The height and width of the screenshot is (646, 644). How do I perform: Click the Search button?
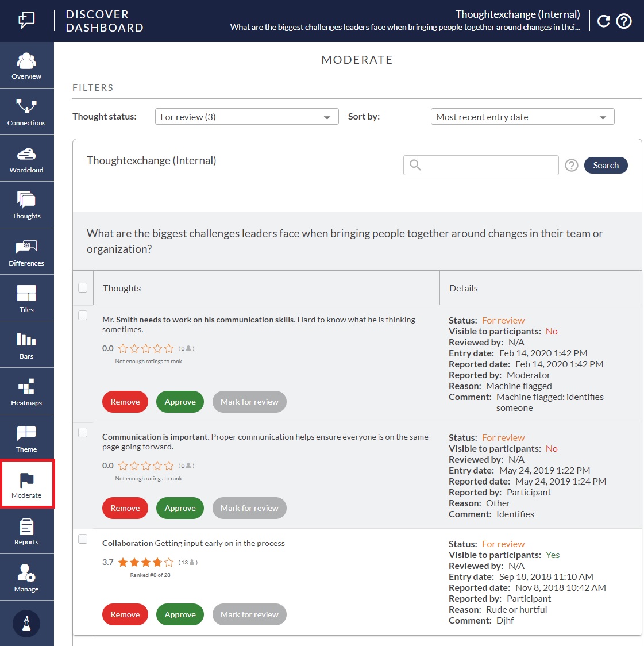coord(606,165)
